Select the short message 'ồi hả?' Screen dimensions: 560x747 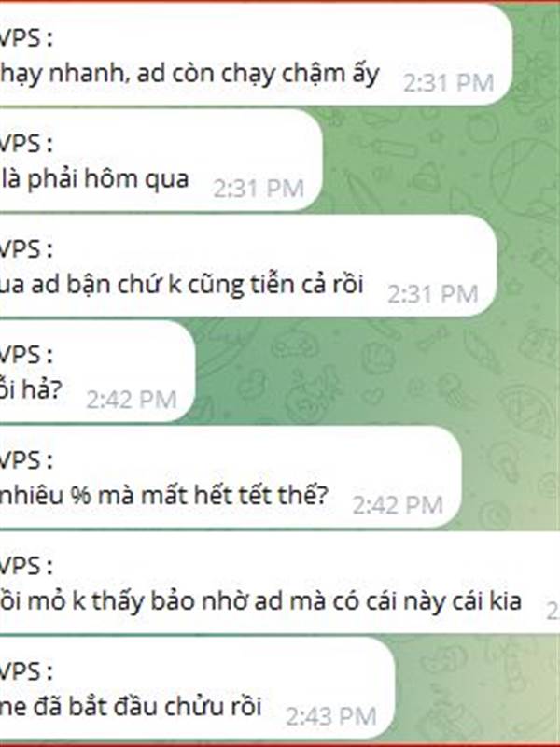(32, 390)
